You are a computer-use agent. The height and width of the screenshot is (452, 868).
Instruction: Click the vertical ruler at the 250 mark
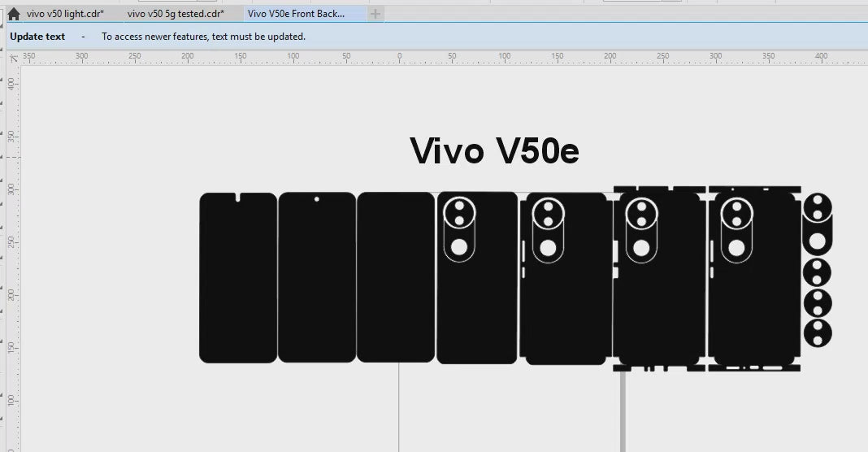[x=11, y=241]
